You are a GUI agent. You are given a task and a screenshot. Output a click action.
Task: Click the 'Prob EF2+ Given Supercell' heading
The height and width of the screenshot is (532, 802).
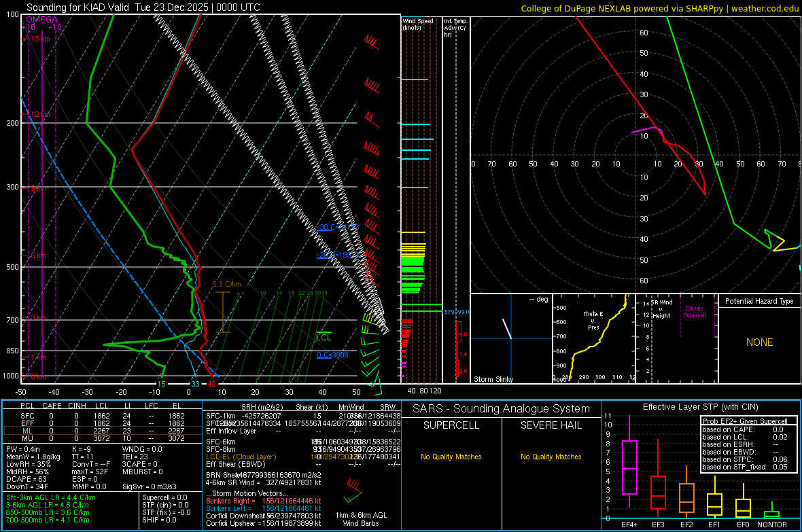(745, 421)
